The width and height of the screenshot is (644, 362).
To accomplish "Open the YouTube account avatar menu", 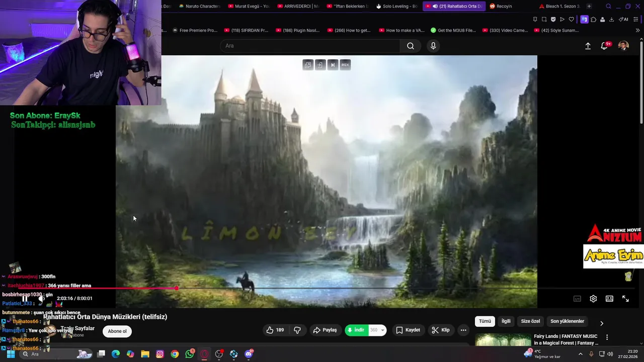I will tap(623, 46).
